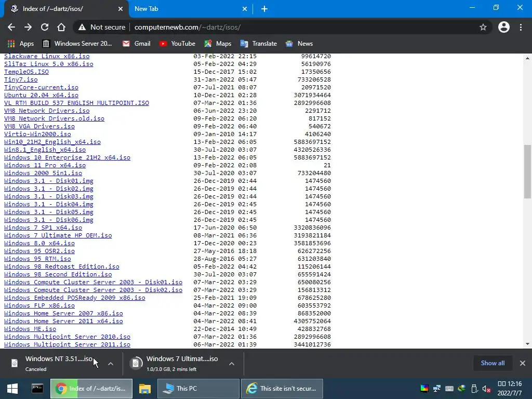
Task: Download Tiny7.iso
Action: [21, 79]
